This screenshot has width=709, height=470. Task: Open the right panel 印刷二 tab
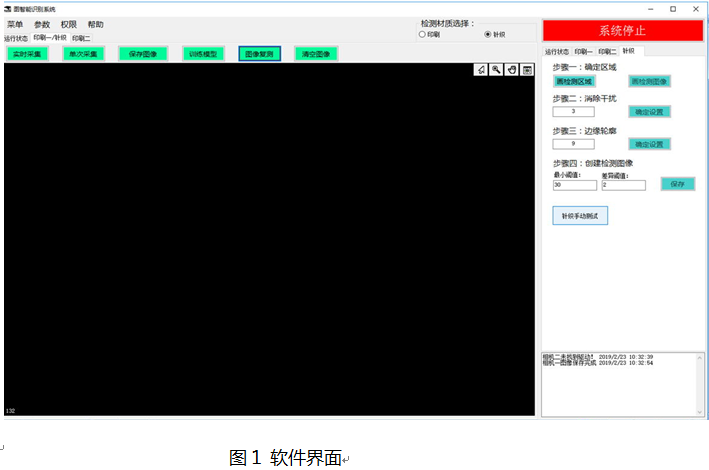(x=607, y=52)
